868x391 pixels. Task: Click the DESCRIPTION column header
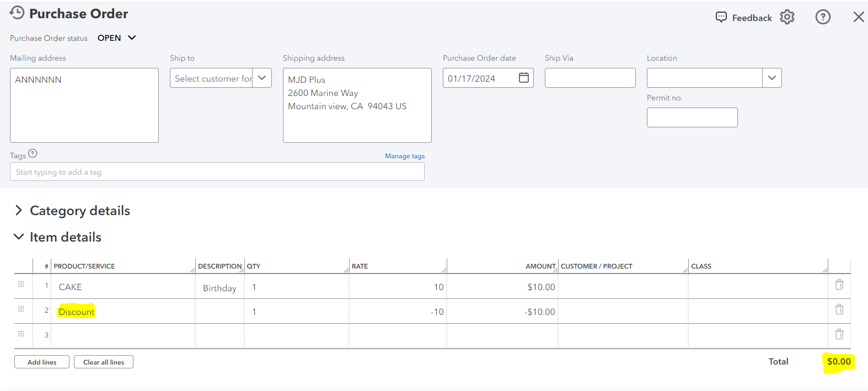[x=219, y=266]
